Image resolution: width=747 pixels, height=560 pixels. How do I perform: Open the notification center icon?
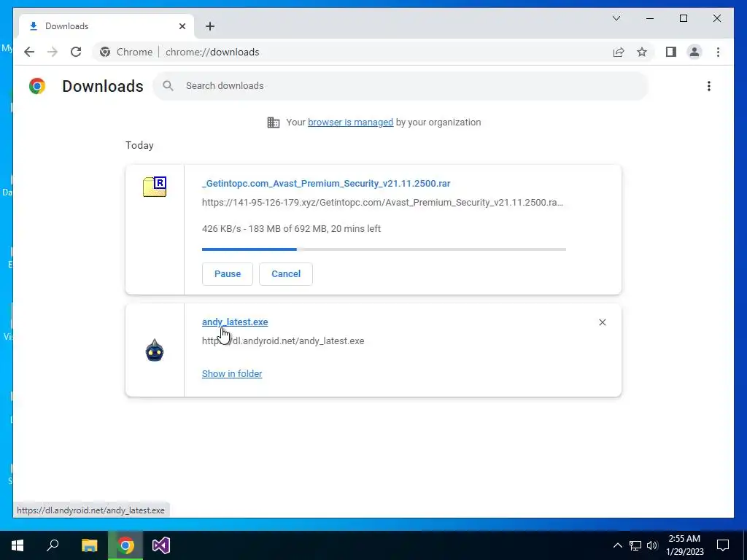[x=723, y=545]
